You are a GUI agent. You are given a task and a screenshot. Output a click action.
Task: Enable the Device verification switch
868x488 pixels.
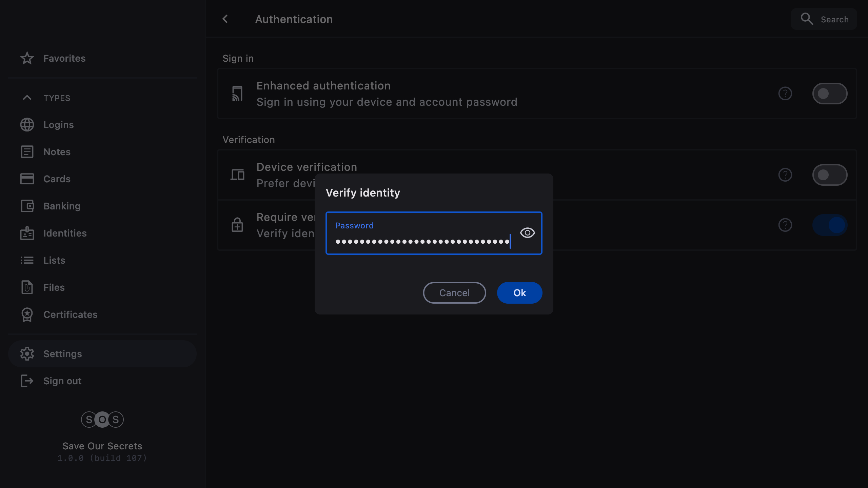829,175
